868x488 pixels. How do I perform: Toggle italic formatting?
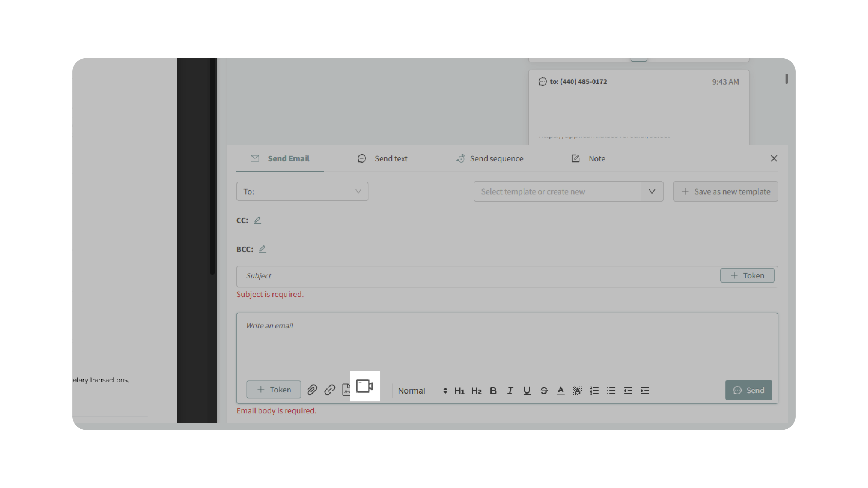[510, 391]
